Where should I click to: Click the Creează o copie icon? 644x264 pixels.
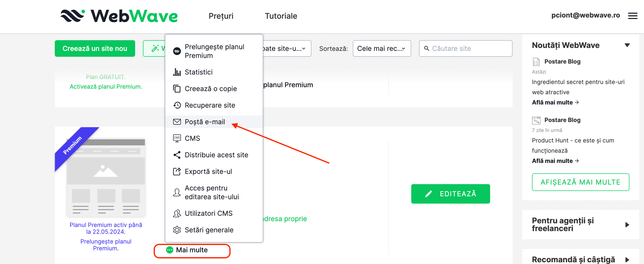(177, 89)
